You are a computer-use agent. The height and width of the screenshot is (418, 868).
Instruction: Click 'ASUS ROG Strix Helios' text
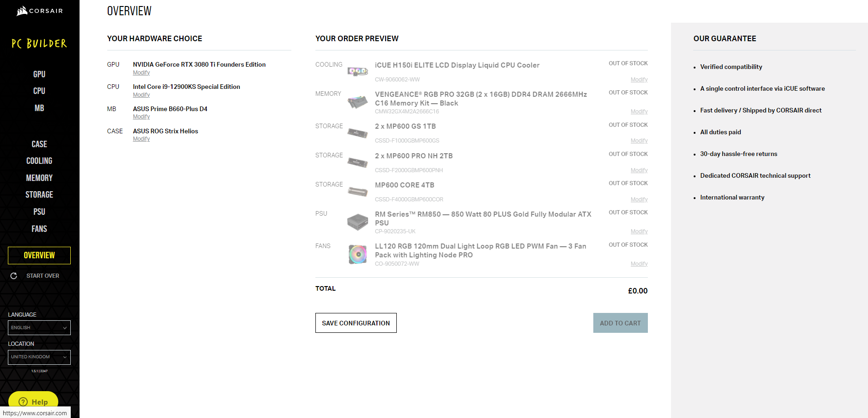point(166,131)
